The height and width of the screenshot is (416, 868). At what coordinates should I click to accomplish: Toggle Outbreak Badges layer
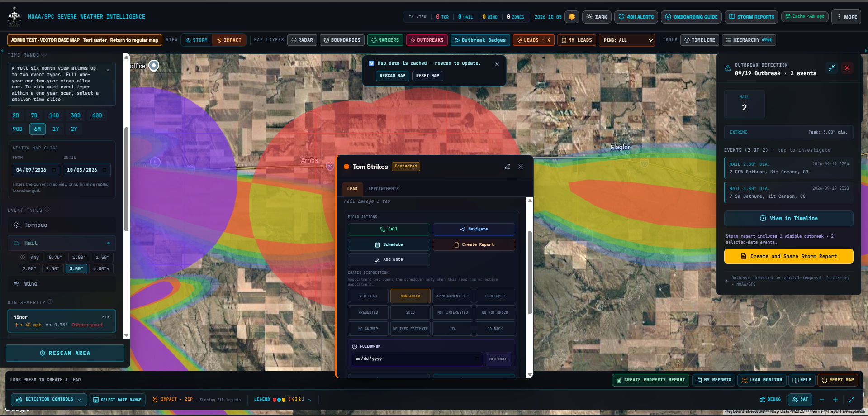(480, 40)
